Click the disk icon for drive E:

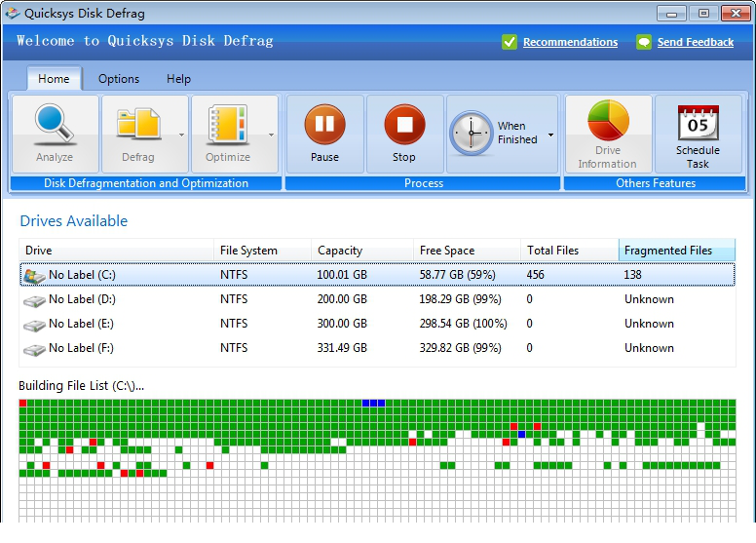click(x=34, y=326)
